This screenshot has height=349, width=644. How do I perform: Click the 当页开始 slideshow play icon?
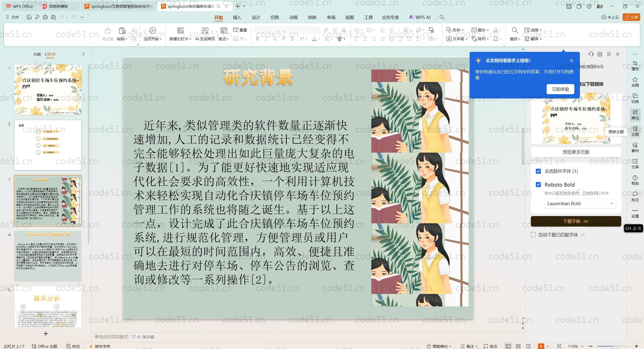tap(152, 30)
